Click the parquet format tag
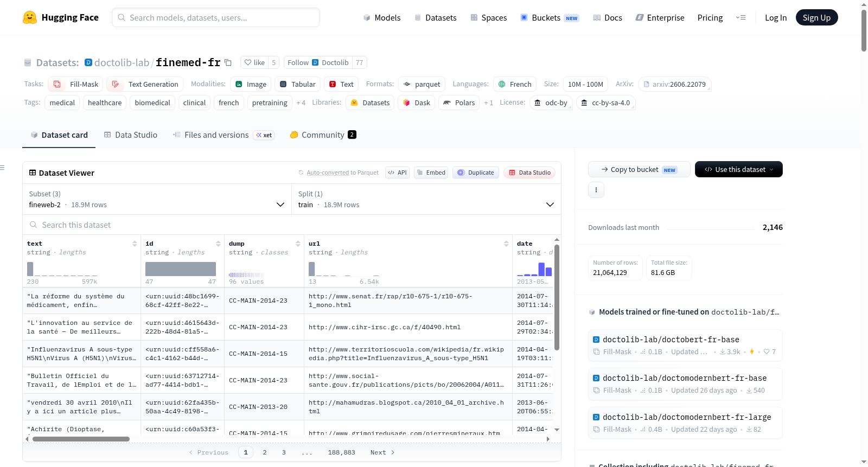This screenshot has height=467, width=868. pyautogui.click(x=422, y=84)
